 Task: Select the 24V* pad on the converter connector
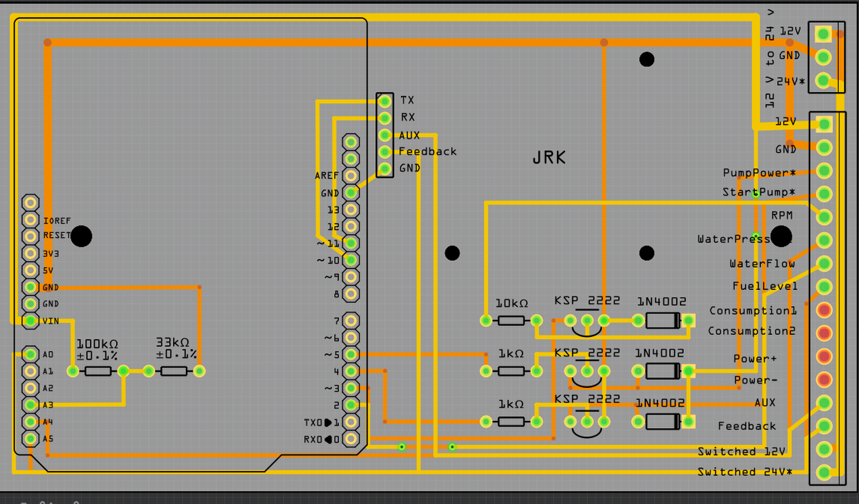tap(823, 81)
